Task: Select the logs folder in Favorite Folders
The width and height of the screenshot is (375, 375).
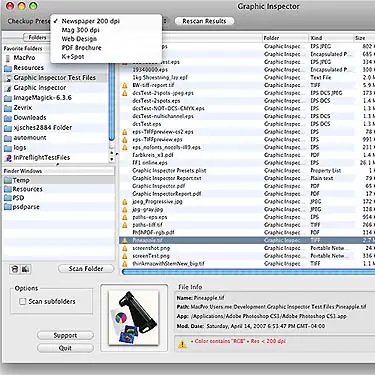Action: (20, 148)
